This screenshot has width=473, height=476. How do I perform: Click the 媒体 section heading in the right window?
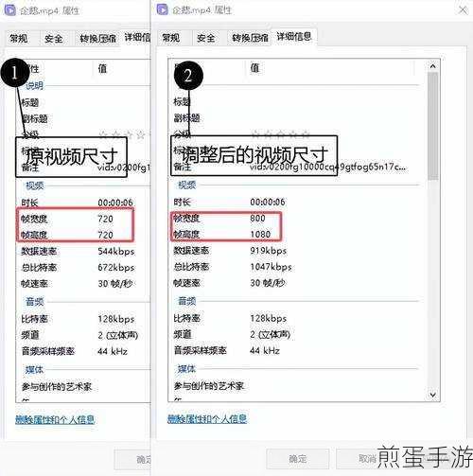[186, 369]
